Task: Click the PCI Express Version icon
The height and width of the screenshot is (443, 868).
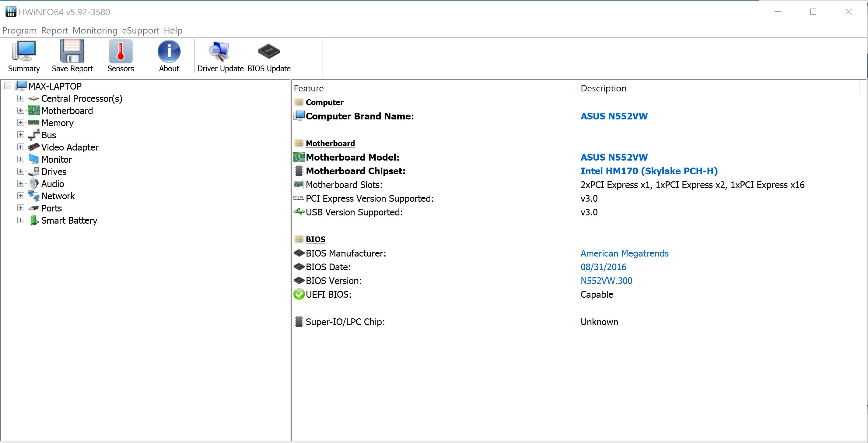Action: click(299, 198)
